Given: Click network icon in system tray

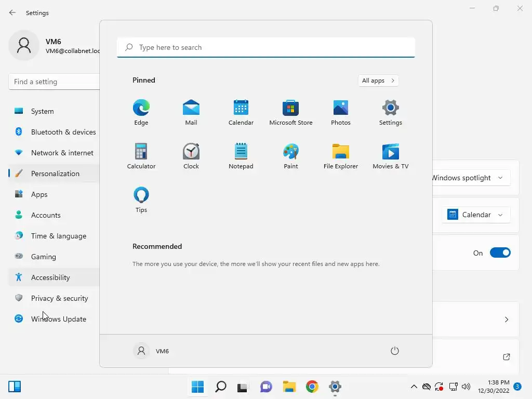Looking at the screenshot, I should pyautogui.click(x=453, y=387).
